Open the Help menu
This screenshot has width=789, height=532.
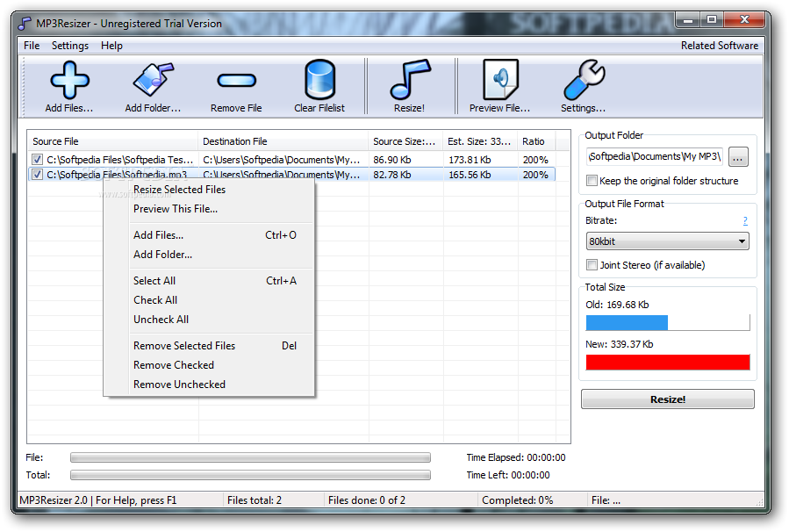[x=111, y=46]
